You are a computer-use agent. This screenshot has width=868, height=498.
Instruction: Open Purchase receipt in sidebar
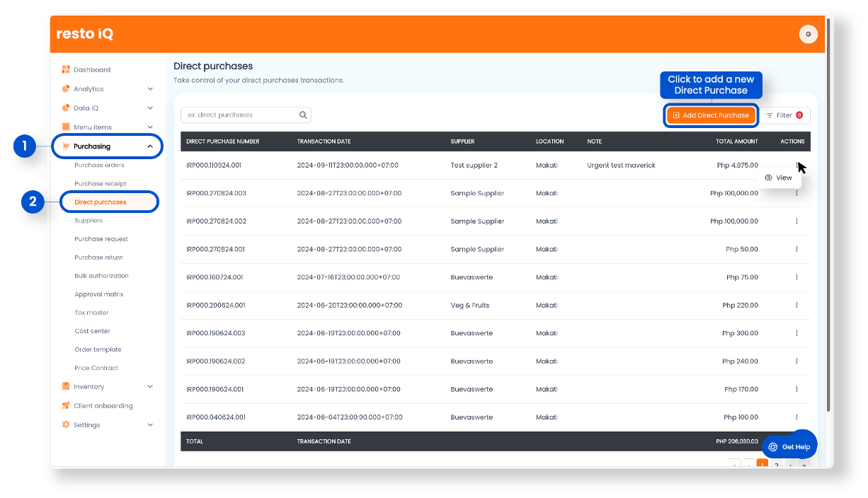coord(100,183)
